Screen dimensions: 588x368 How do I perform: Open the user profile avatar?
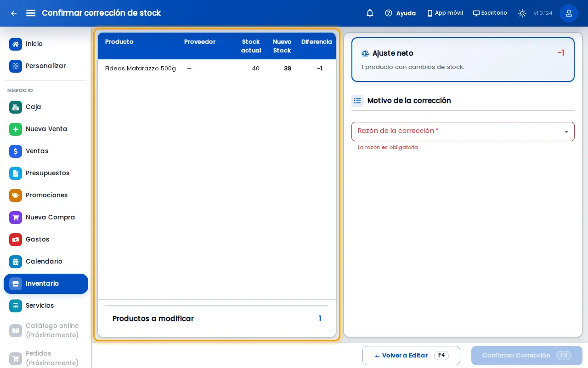point(569,13)
